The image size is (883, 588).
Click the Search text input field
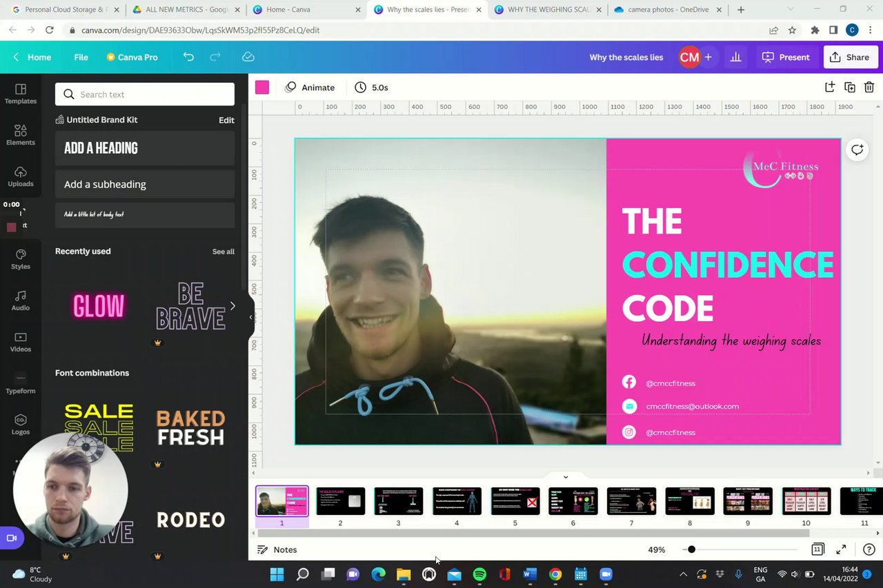[145, 94]
